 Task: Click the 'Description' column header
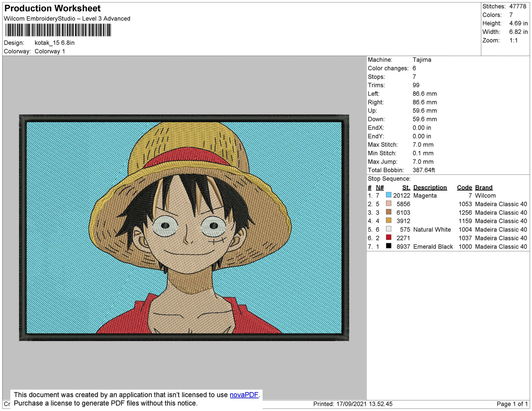(430, 187)
